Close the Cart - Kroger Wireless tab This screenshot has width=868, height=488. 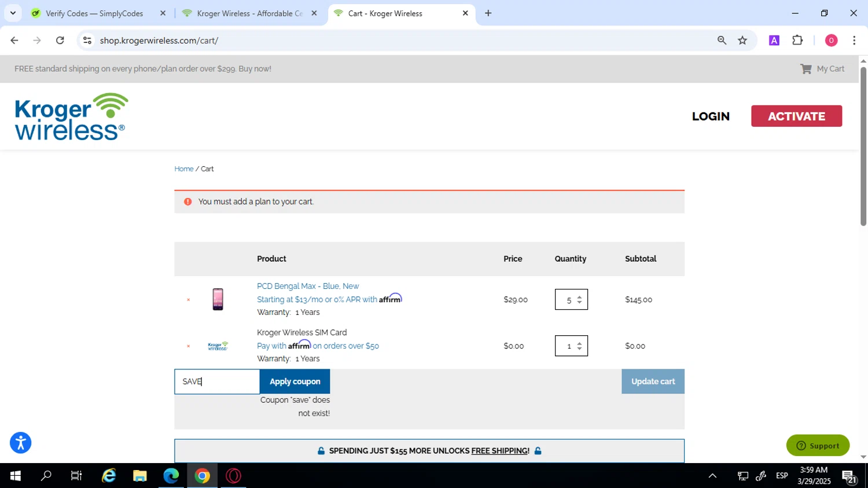click(465, 13)
